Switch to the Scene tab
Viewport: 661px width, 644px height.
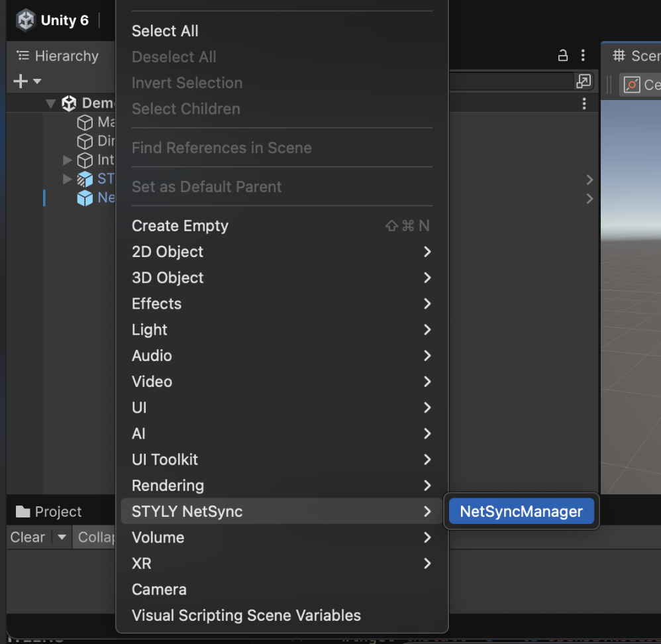[636, 56]
